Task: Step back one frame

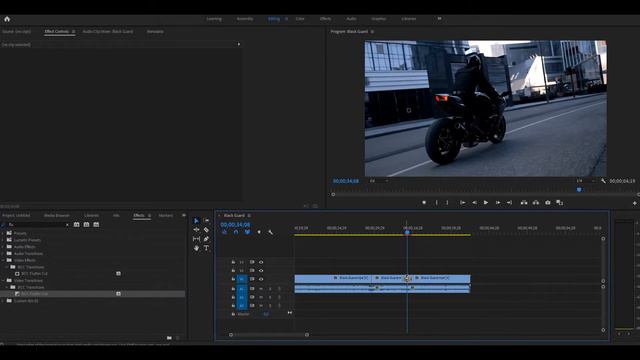Action: click(x=474, y=202)
